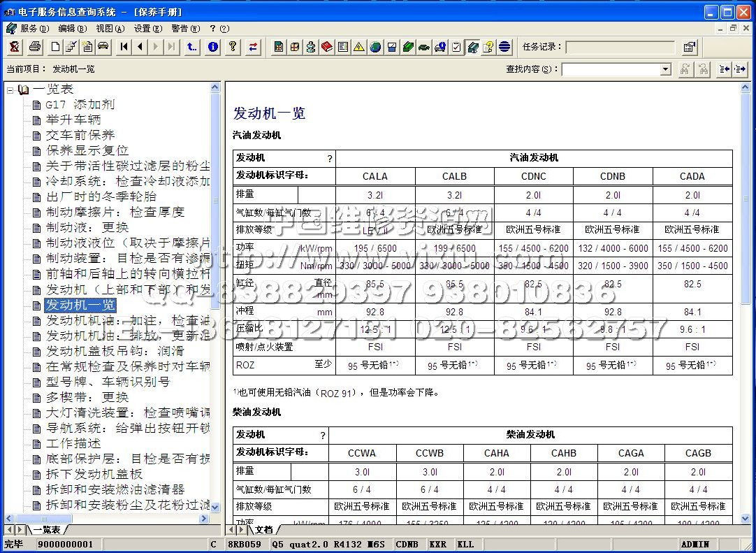Collapse the 一览表 tree root node

pos(10,89)
